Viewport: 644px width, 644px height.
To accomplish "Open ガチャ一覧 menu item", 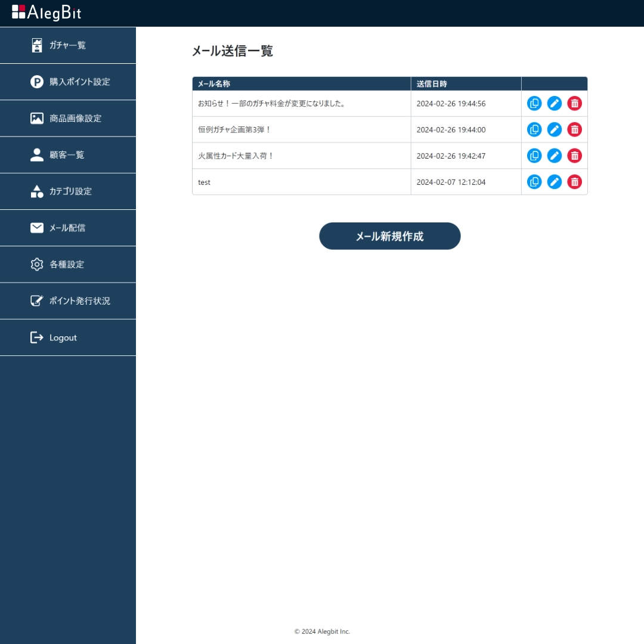I will [68, 45].
